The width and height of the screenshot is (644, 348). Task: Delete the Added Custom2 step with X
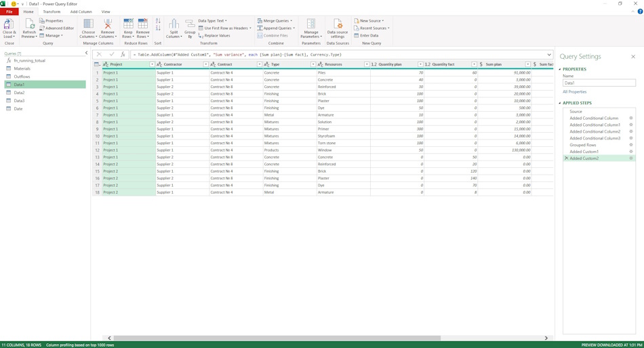[566, 158]
